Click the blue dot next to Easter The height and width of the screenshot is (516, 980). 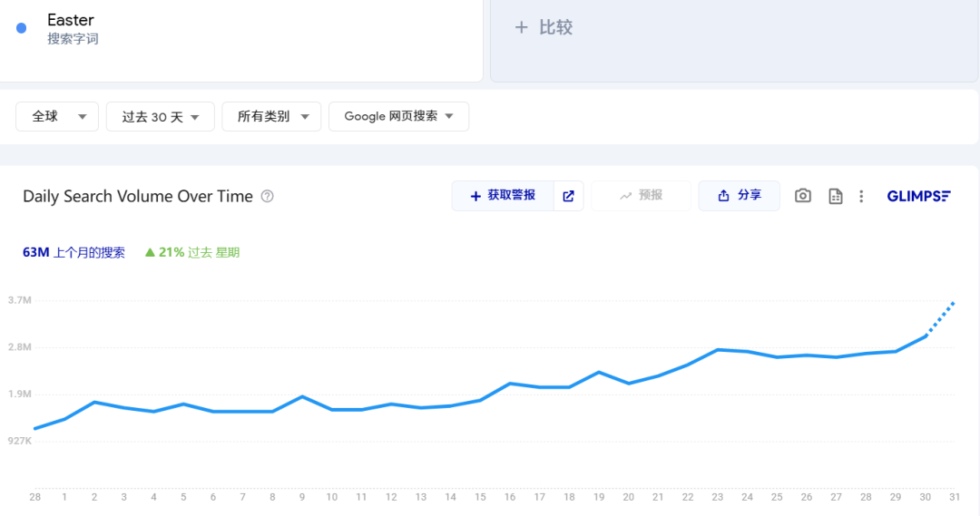point(22,28)
